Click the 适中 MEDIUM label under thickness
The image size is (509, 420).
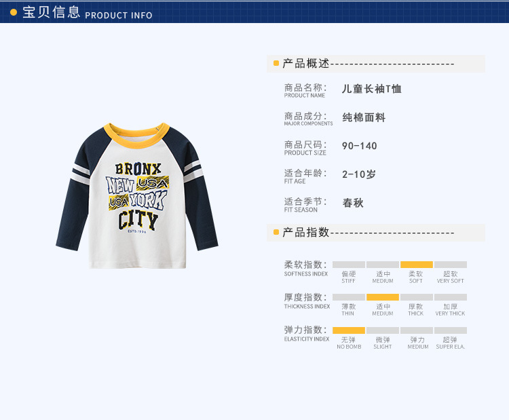pyautogui.click(x=383, y=309)
